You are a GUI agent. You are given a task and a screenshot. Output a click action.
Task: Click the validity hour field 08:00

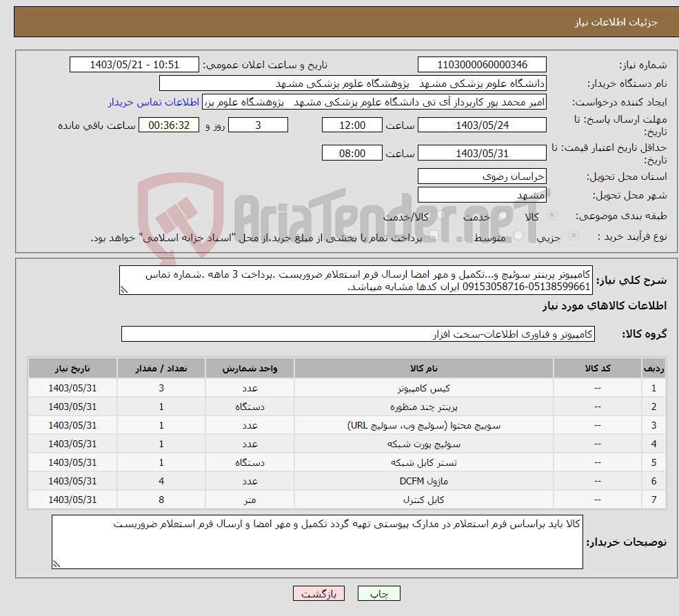352,153
